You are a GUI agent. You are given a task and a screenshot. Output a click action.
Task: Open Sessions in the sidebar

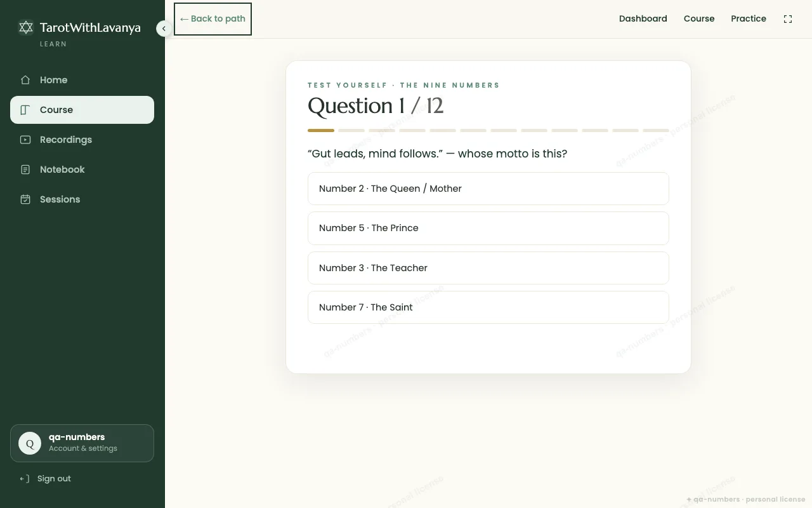point(82,199)
